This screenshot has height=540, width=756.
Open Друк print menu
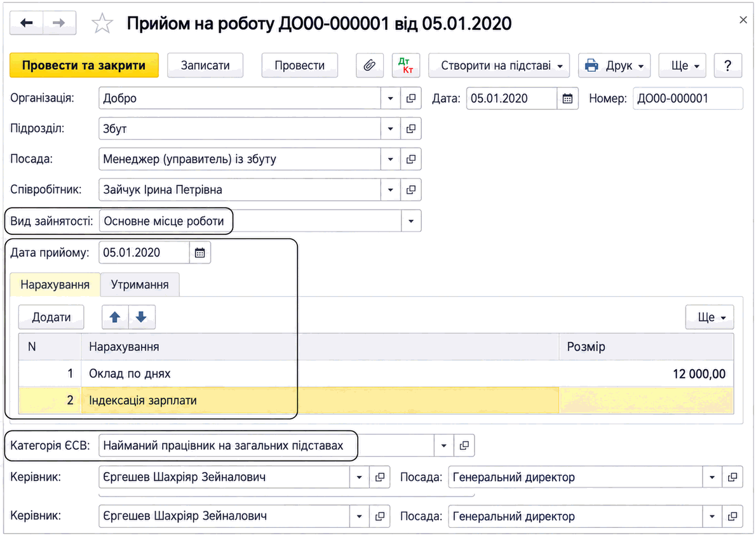[x=614, y=65]
